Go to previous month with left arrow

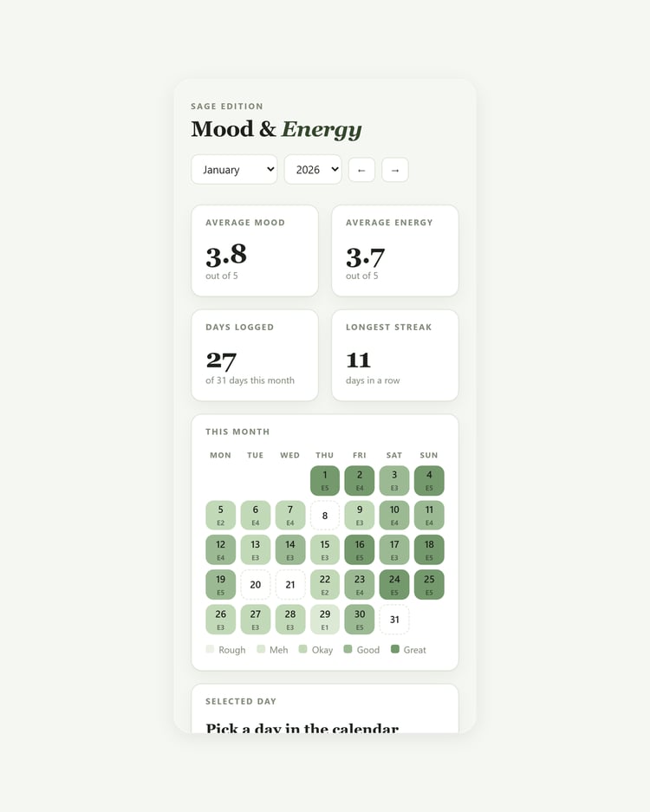361,170
